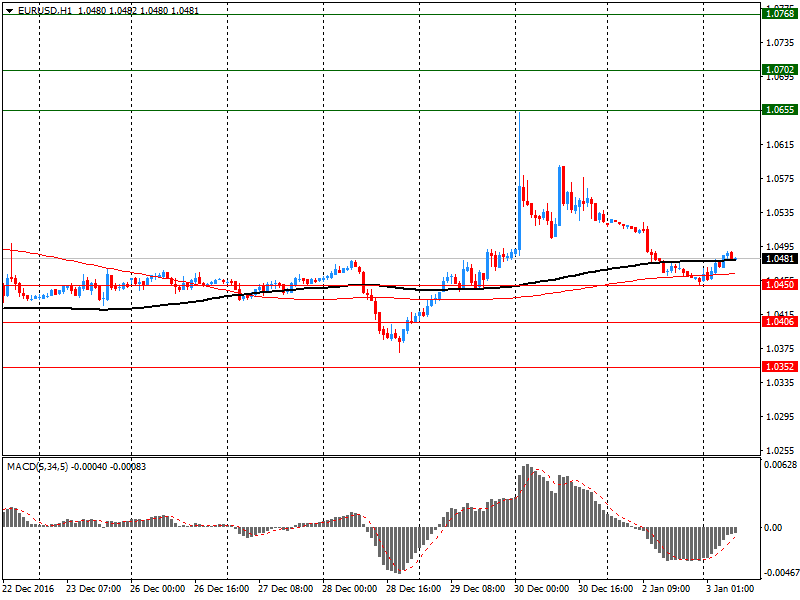Image resolution: width=800 pixels, height=600 pixels.
Task: Select the 1.0655 green resistance level label
Action: point(780,110)
